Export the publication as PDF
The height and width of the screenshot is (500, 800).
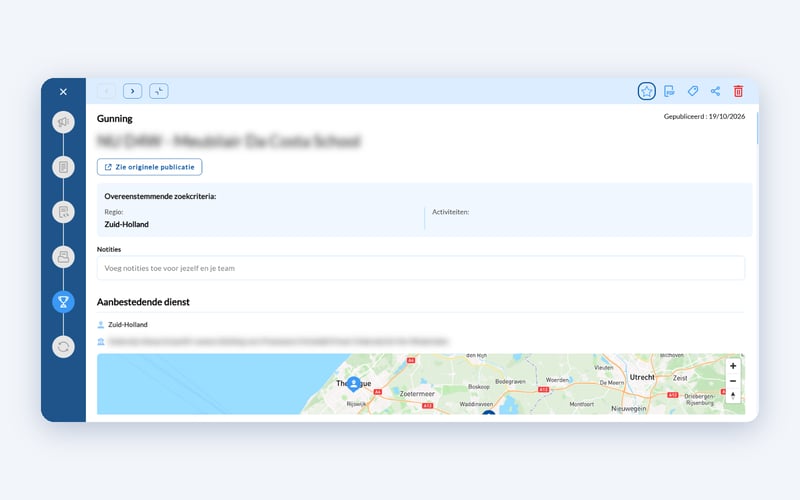[669, 91]
